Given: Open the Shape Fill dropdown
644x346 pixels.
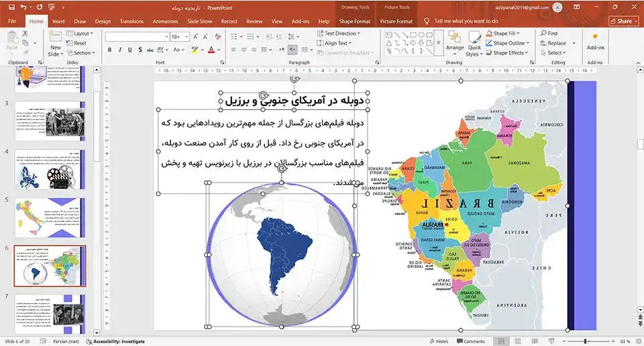Looking at the screenshot, I should 502,34.
